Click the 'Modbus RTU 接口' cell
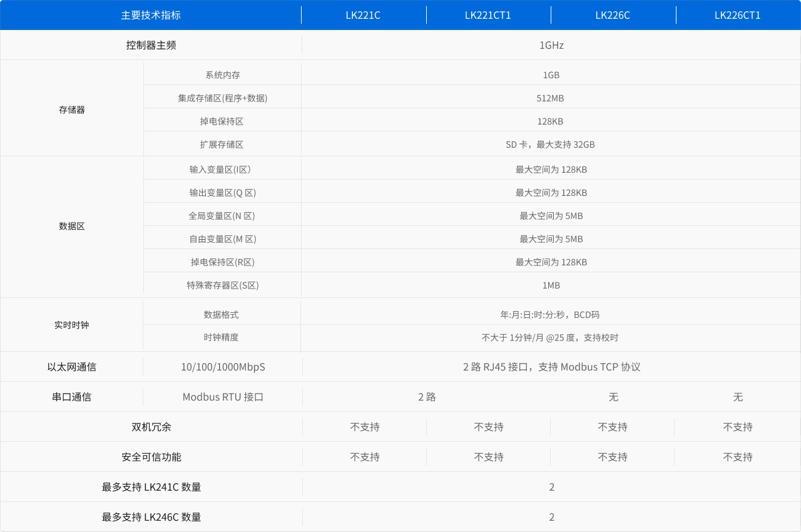 pos(223,397)
